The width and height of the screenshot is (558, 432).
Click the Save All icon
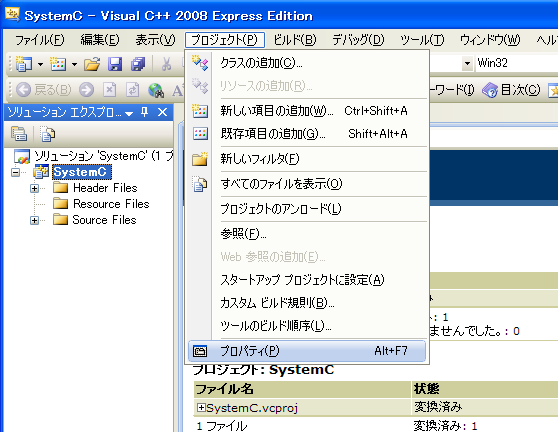pos(138,64)
